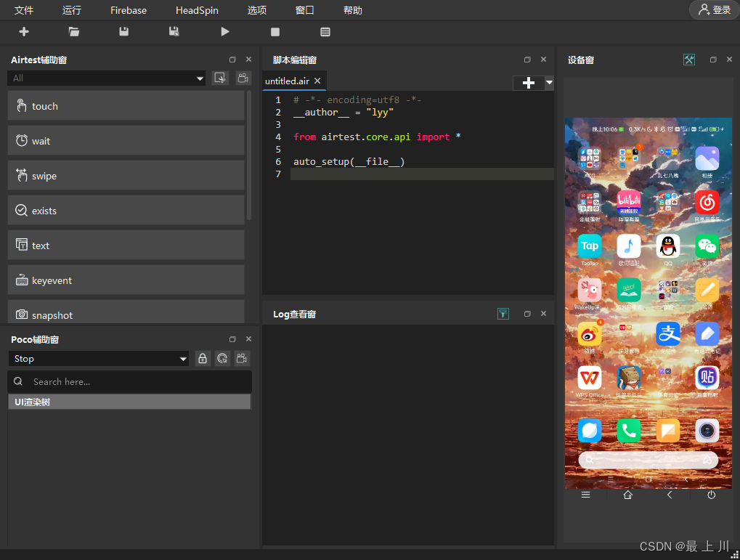Image resolution: width=740 pixels, height=560 pixels.
Task: Save the script with the floppy disk icon
Action: pos(124,32)
